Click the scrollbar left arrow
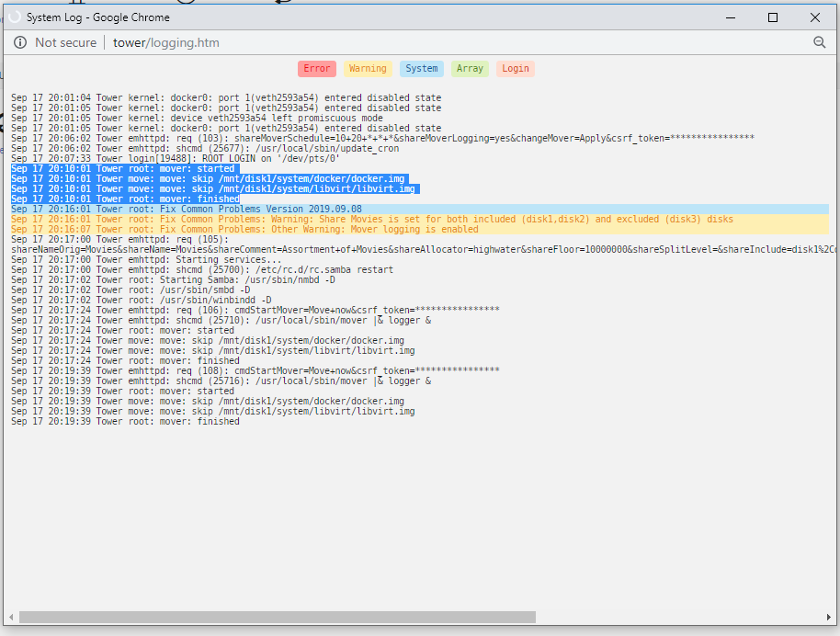The image size is (840, 636). (x=11, y=618)
